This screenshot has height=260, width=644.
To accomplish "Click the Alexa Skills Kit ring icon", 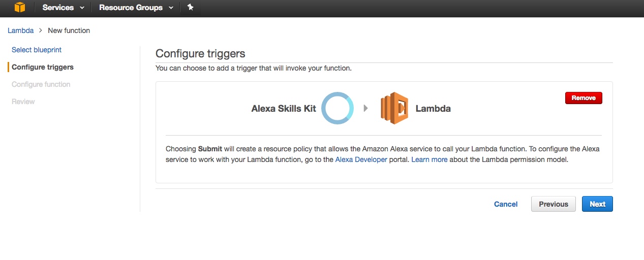I will pos(337,108).
